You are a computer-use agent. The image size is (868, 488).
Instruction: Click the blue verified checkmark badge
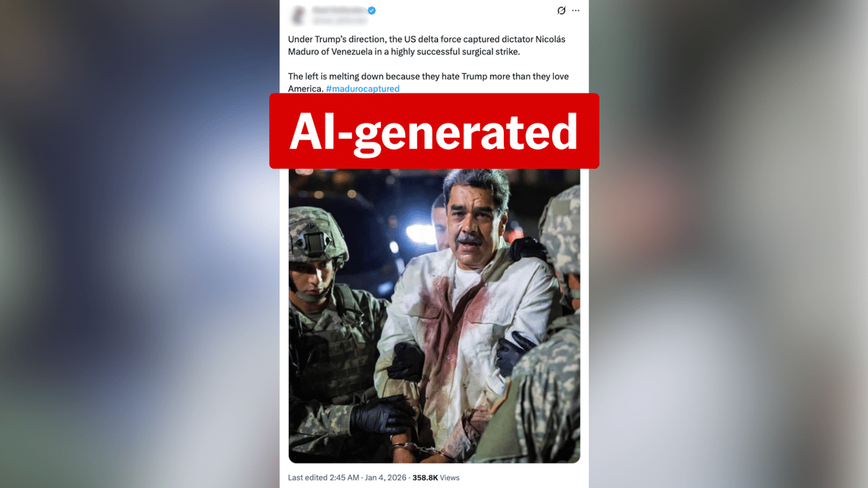click(372, 10)
